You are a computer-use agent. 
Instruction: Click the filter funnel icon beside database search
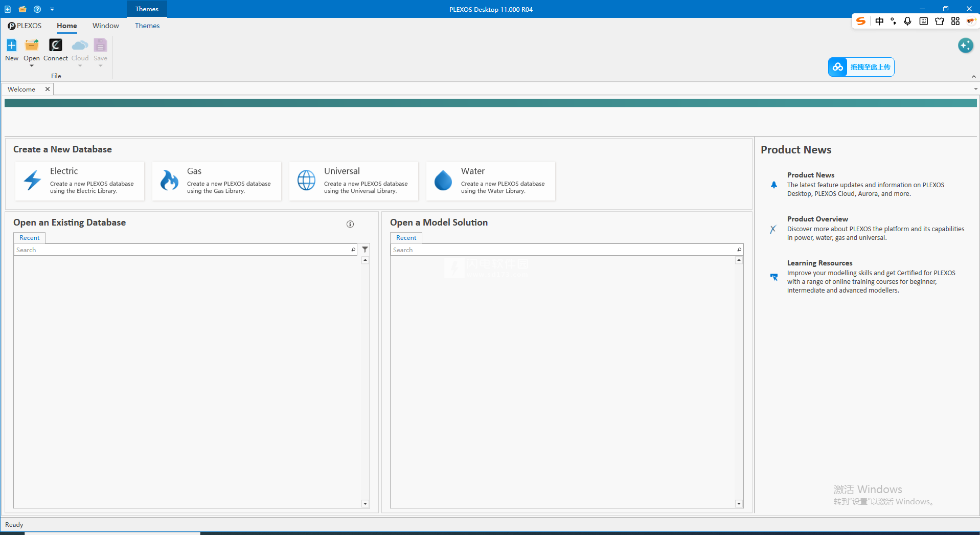(x=365, y=250)
